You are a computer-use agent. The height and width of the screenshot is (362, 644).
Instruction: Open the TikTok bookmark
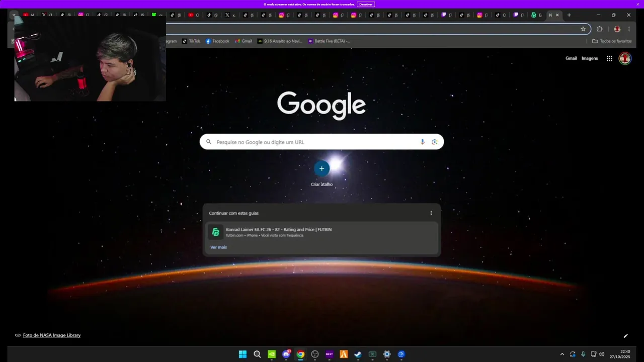pyautogui.click(x=191, y=41)
